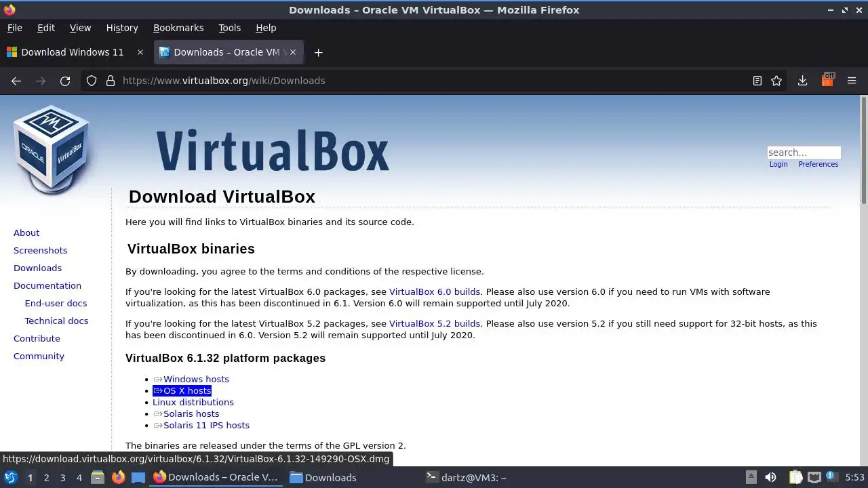Switch to workspace 2
This screenshot has width=868, height=488.
[46, 478]
